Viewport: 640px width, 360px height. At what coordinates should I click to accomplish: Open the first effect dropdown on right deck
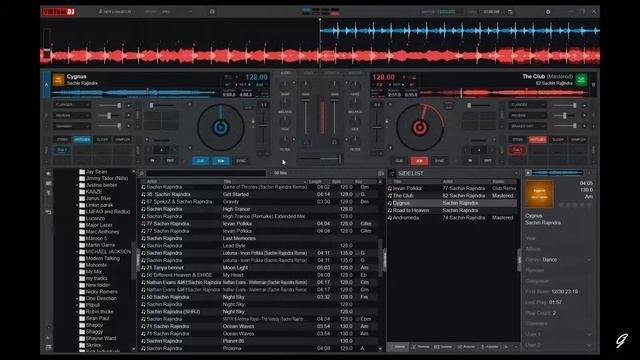point(527,105)
